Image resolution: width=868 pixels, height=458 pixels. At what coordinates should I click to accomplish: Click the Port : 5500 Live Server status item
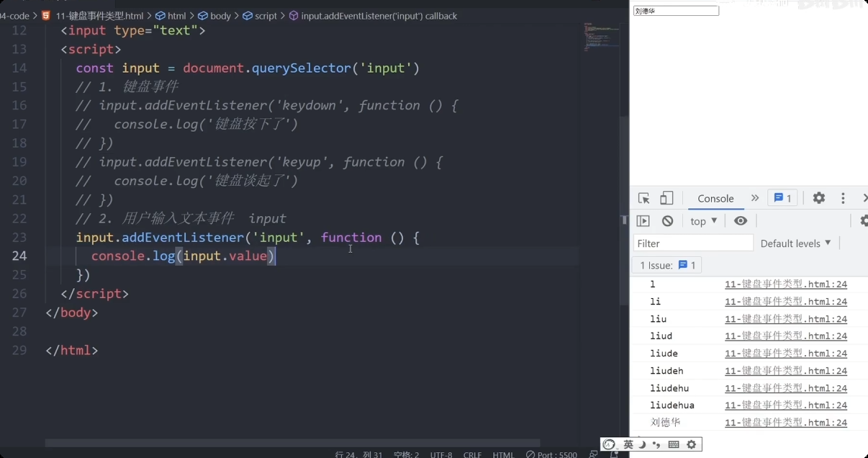pyautogui.click(x=551, y=454)
